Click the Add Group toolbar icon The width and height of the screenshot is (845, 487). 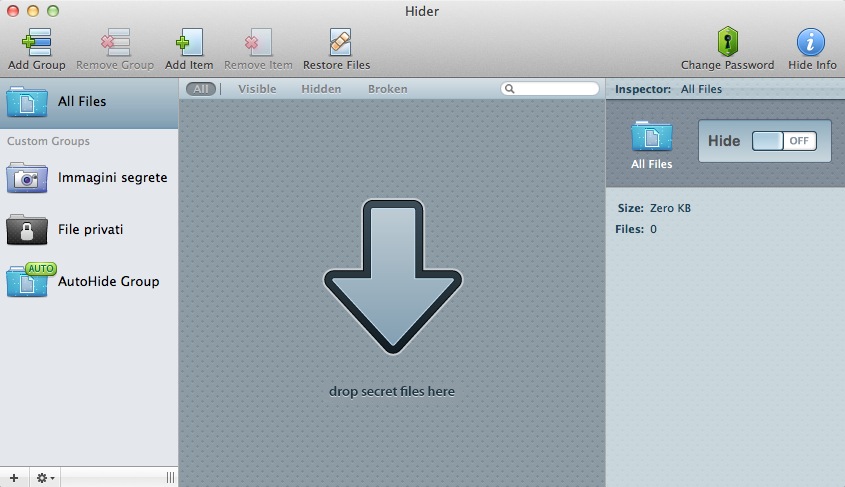click(x=37, y=43)
